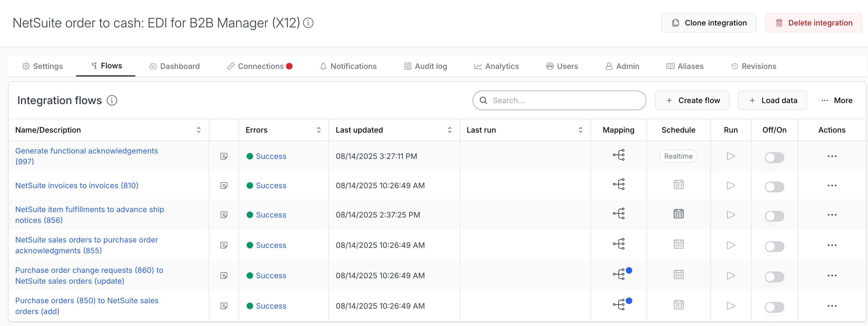Enable the advance ship notices (856) flow
868x326 pixels.
click(x=774, y=216)
